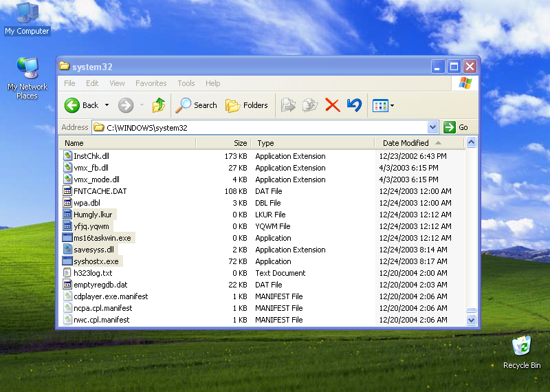Click the file name savesyss.dll
The height and width of the screenshot is (392, 550).
click(93, 250)
